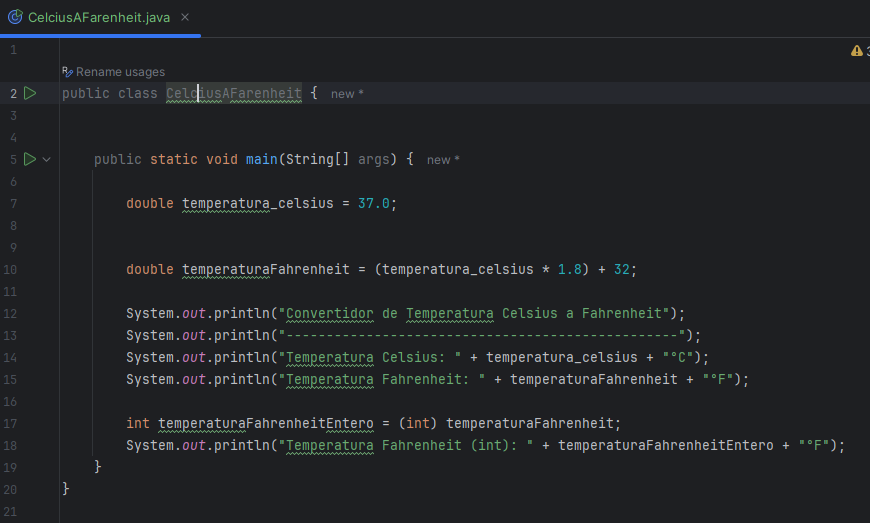Open the warnings indicator in the top-right corner

(858, 50)
